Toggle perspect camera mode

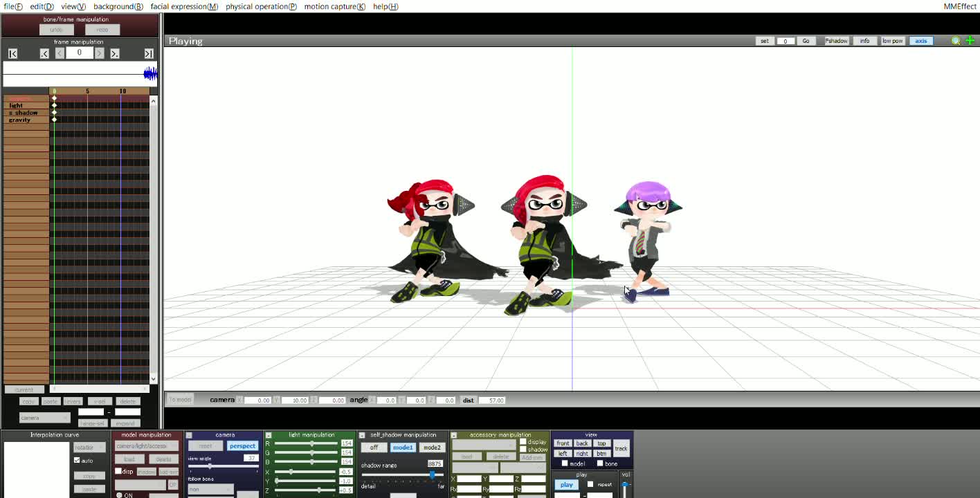point(242,446)
